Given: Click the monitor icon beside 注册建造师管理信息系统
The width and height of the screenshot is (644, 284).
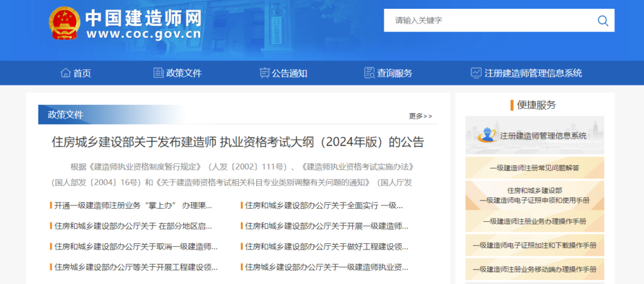Looking at the screenshot, I should coord(476,73).
